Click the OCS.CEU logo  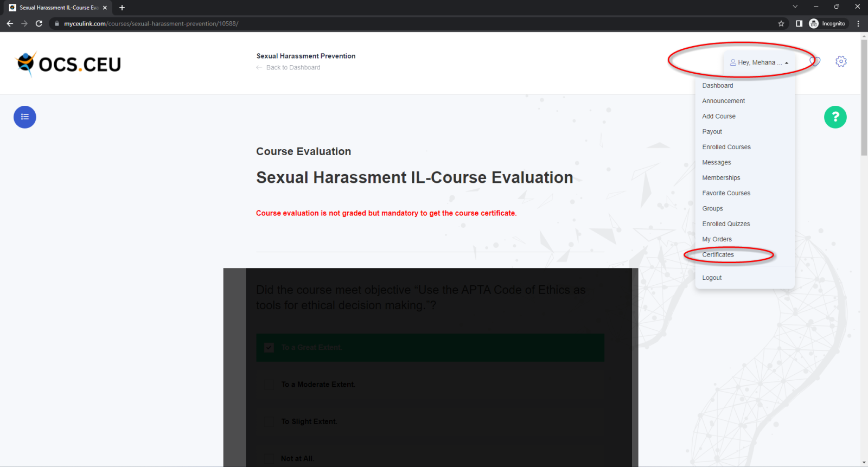click(69, 64)
